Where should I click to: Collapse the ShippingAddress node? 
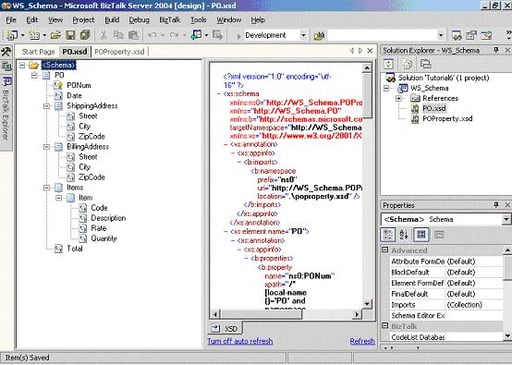pyautogui.click(x=47, y=106)
